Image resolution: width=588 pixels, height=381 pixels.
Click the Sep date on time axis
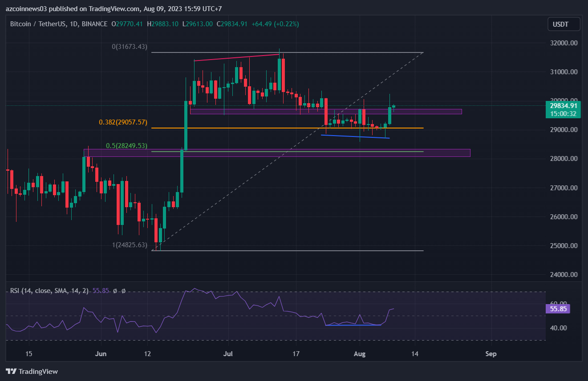(x=491, y=354)
